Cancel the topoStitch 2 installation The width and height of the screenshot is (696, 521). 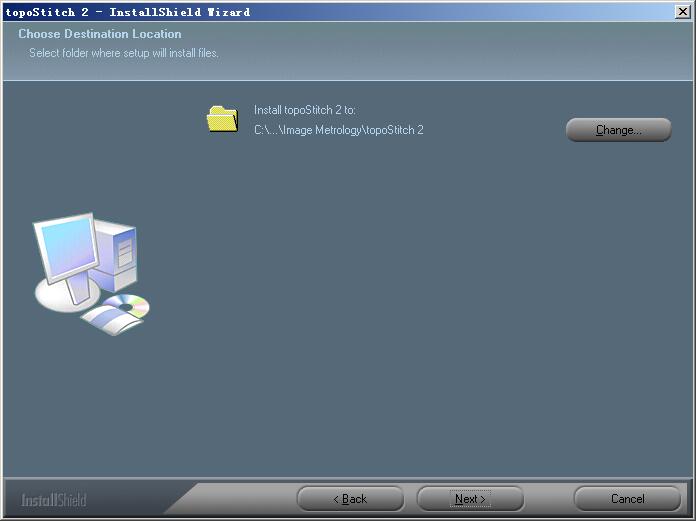click(627, 499)
